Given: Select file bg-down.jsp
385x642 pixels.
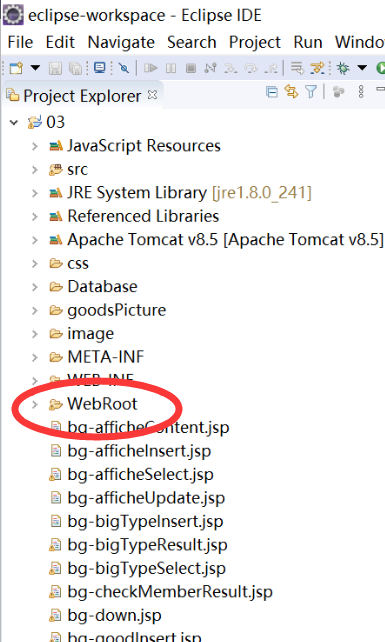Looking at the screenshot, I should [114, 616].
